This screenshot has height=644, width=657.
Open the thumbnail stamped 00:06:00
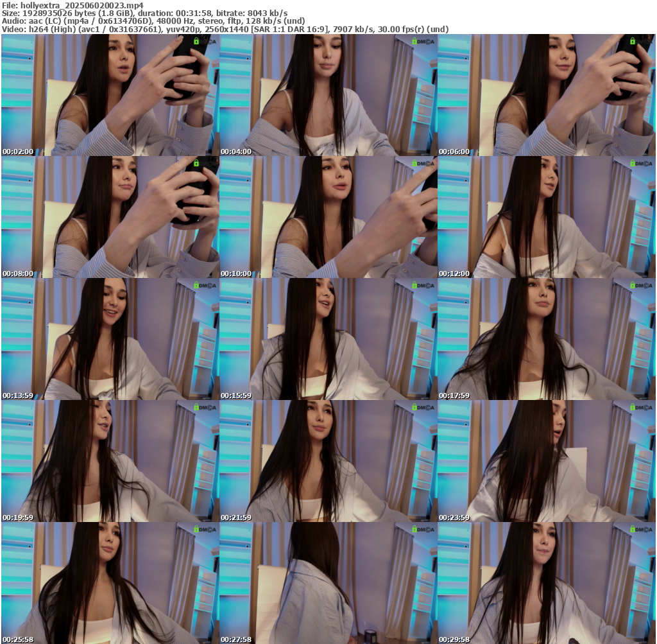click(x=547, y=95)
